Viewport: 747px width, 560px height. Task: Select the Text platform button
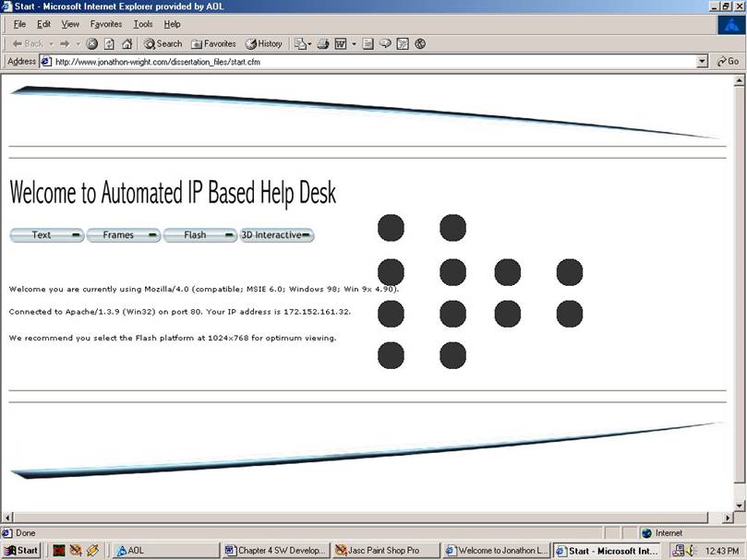[x=46, y=235]
